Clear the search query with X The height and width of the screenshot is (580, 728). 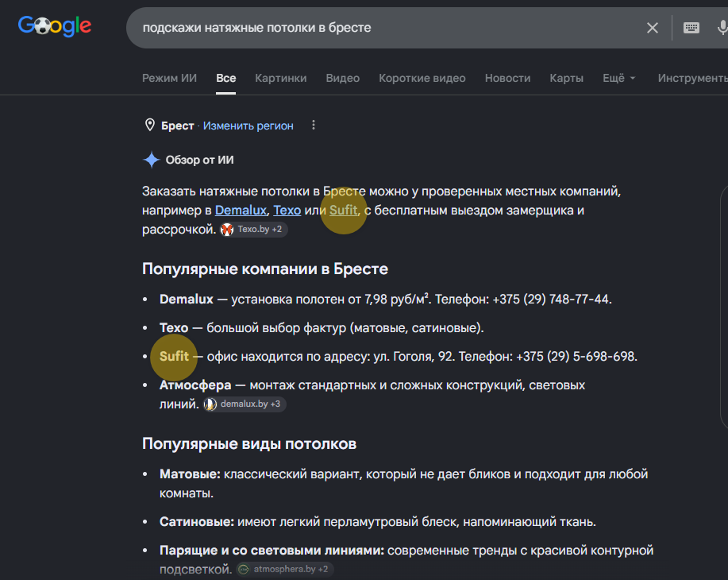pos(653,28)
